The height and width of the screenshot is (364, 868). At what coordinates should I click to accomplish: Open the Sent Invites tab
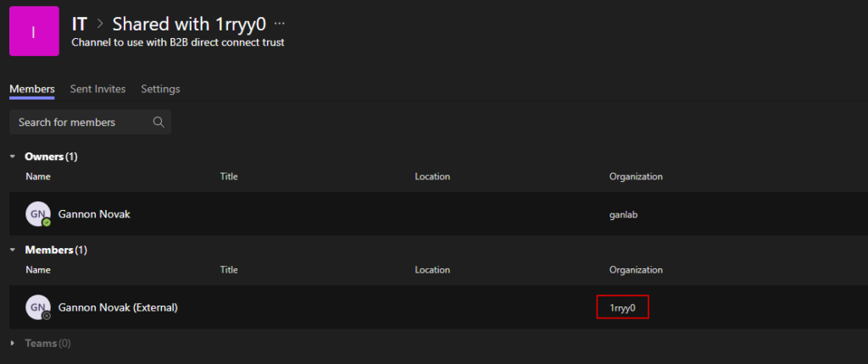pos(97,89)
